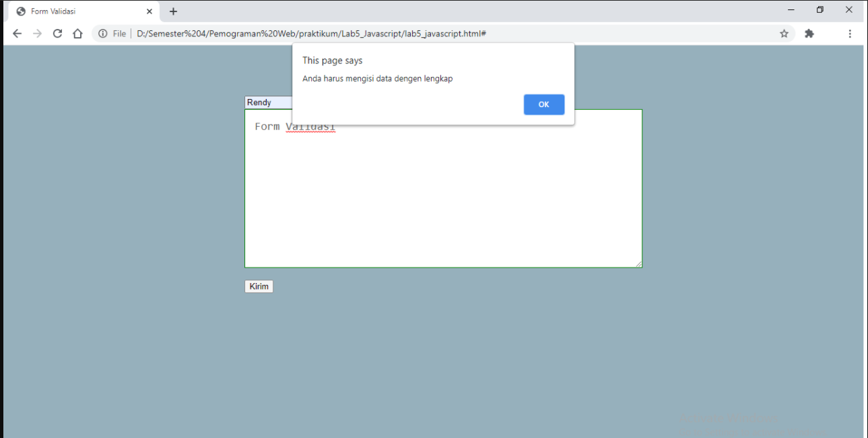868x438 pixels.
Task: Click inside the Form Validasi textarea
Action: point(443,189)
